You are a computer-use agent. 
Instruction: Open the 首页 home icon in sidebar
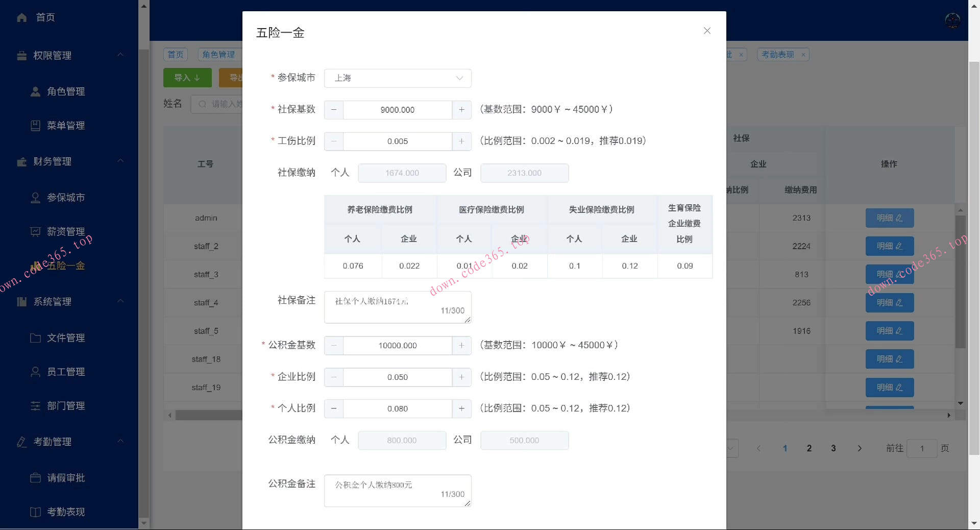click(x=22, y=17)
